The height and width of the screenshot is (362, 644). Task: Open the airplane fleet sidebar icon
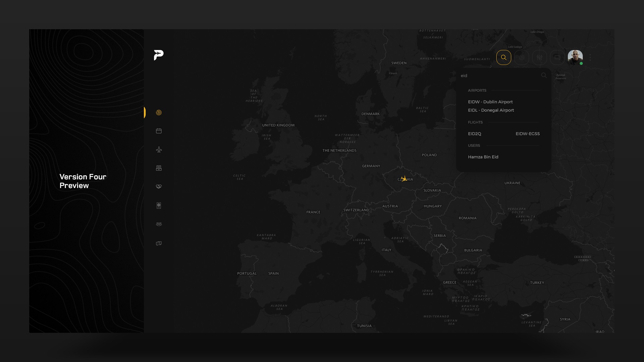(x=159, y=149)
